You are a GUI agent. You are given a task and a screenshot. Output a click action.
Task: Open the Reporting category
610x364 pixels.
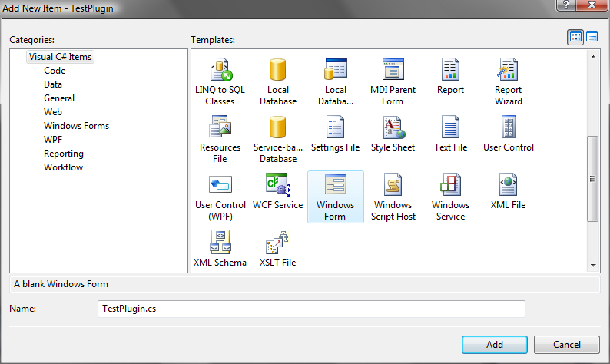pos(64,154)
